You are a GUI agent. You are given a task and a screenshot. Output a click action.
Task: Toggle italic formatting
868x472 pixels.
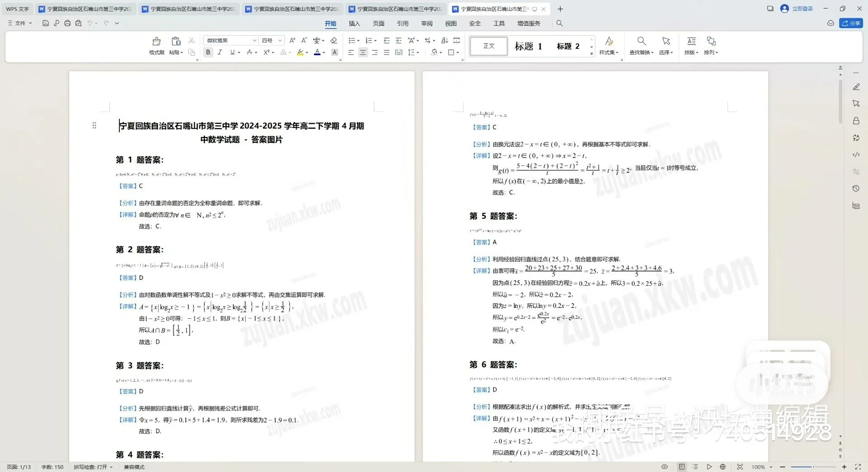pyautogui.click(x=220, y=52)
